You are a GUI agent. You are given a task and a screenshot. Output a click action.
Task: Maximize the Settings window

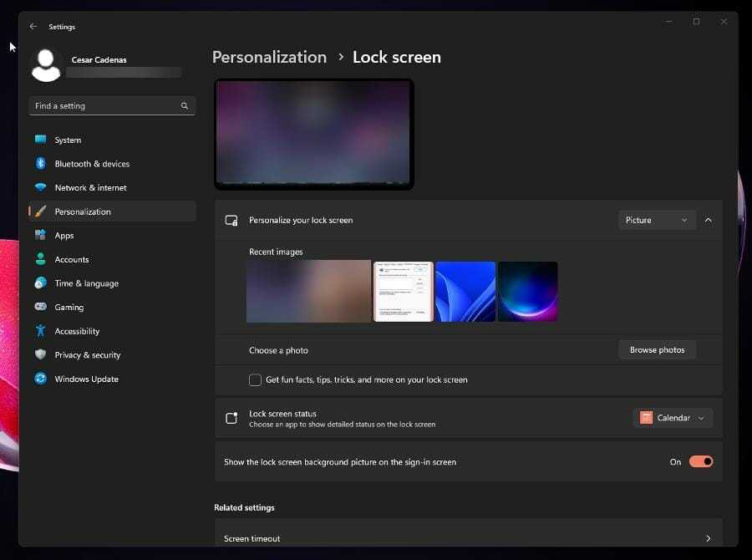coord(696,22)
